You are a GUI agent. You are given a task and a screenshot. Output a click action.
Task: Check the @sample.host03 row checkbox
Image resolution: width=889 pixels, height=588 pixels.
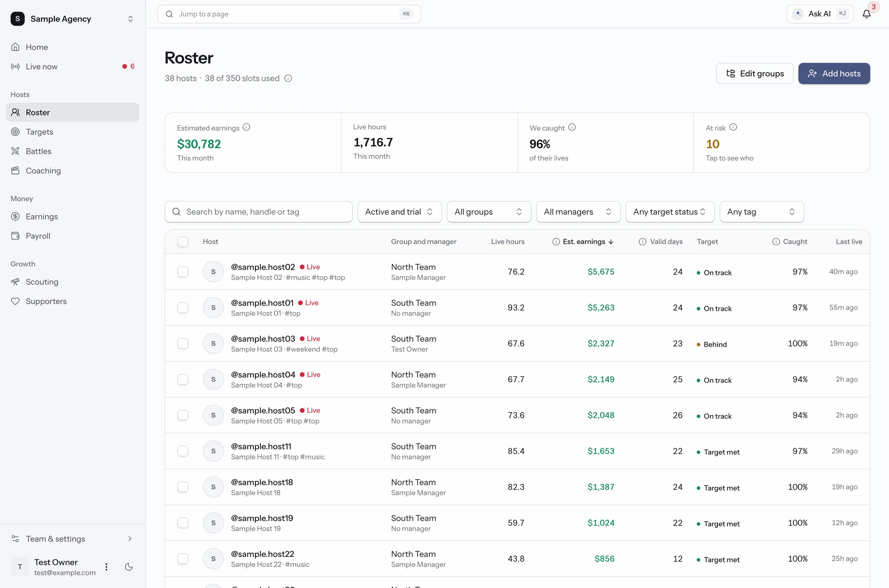click(183, 343)
